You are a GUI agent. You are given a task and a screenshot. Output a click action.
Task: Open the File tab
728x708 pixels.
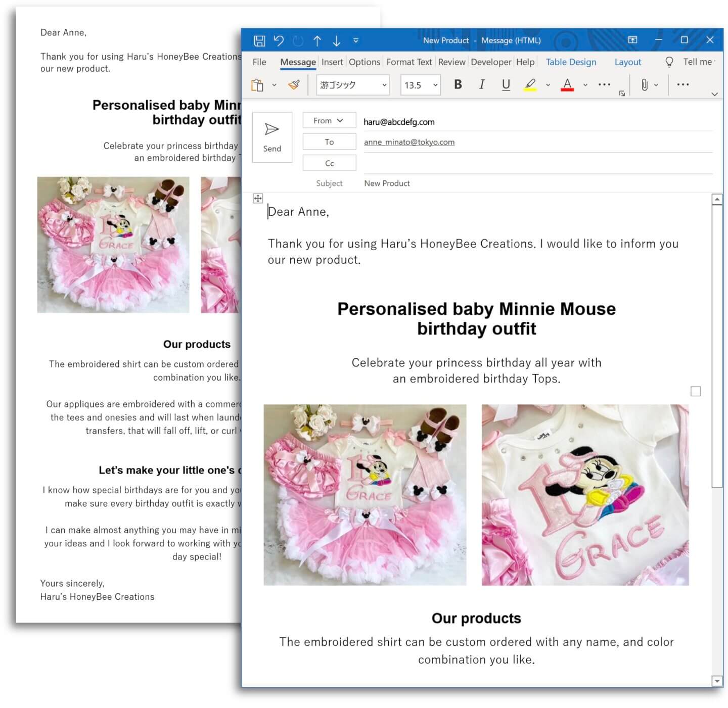[259, 62]
